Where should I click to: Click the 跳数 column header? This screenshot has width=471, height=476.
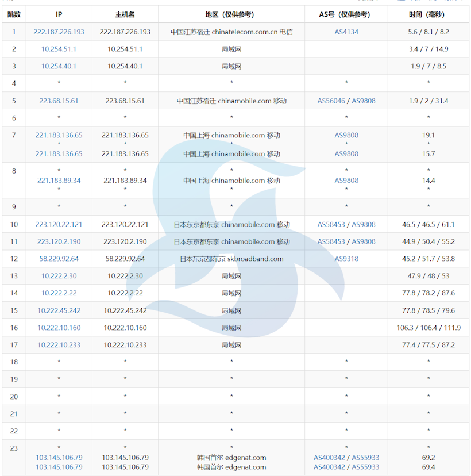click(14, 15)
